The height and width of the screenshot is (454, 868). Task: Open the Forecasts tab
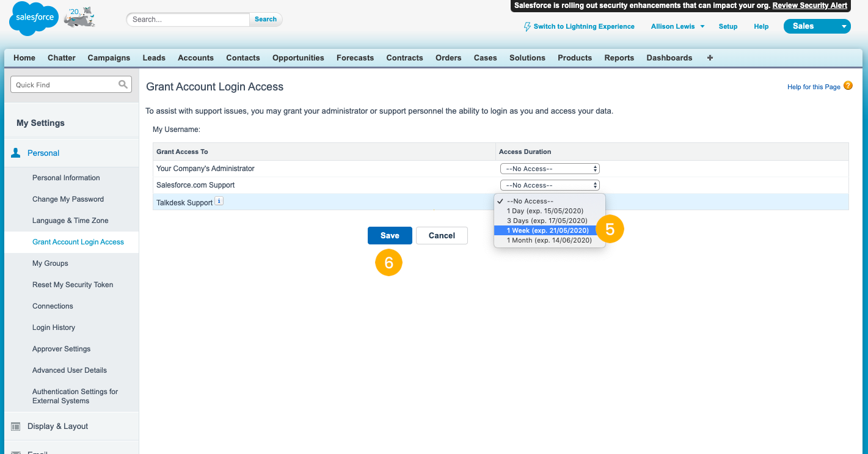[x=355, y=58]
